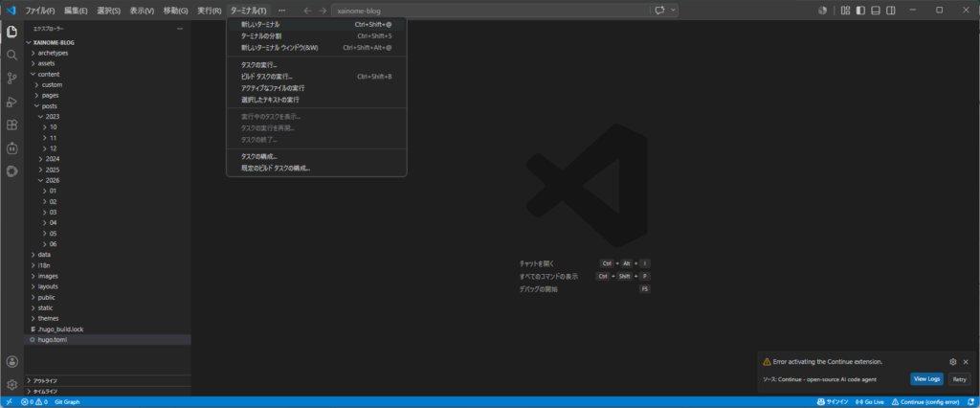This screenshot has width=980, height=408.
Task: Select 既定のビルド タスクの構成... menu entry
Action: point(316,168)
